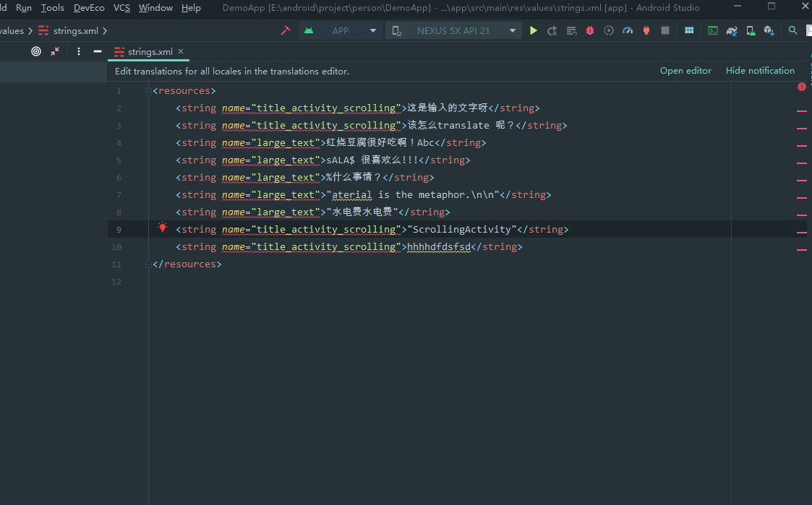The height and width of the screenshot is (505, 812).
Task: Open the DevEco menu
Action: tap(89, 8)
